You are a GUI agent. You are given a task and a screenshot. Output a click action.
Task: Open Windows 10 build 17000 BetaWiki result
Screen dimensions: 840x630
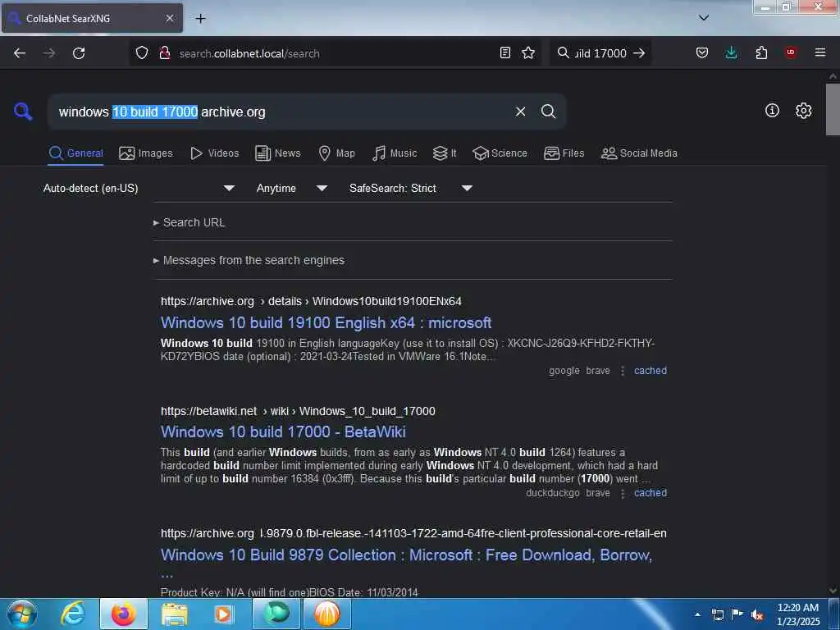coord(283,431)
